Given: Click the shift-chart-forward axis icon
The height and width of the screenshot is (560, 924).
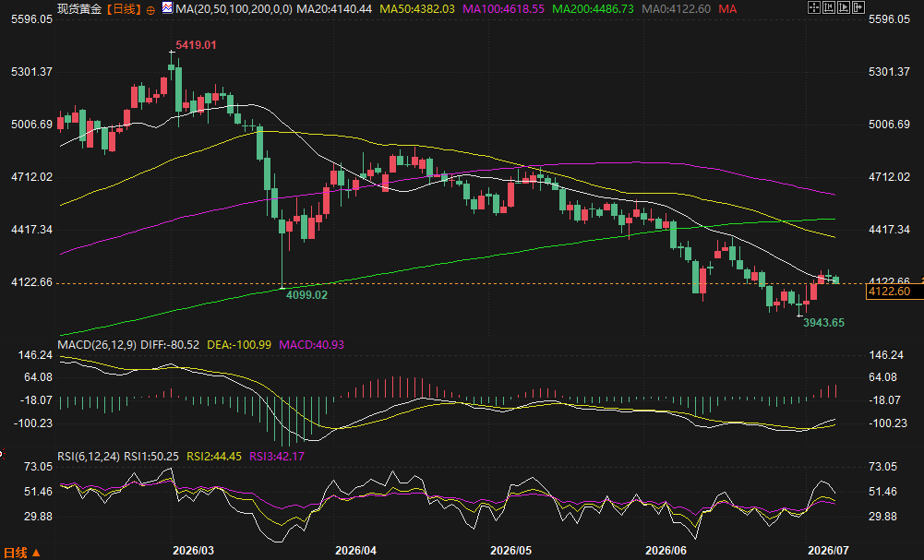Looking at the screenshot, I should click(844, 7).
